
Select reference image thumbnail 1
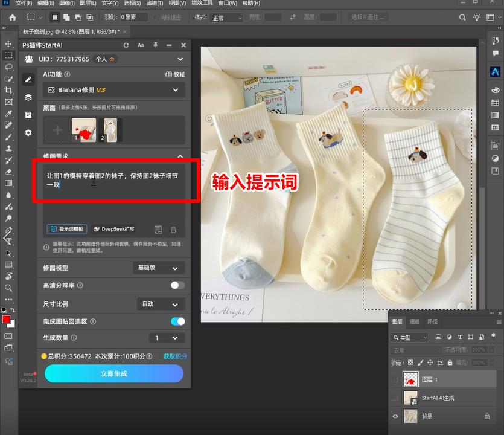click(x=84, y=130)
